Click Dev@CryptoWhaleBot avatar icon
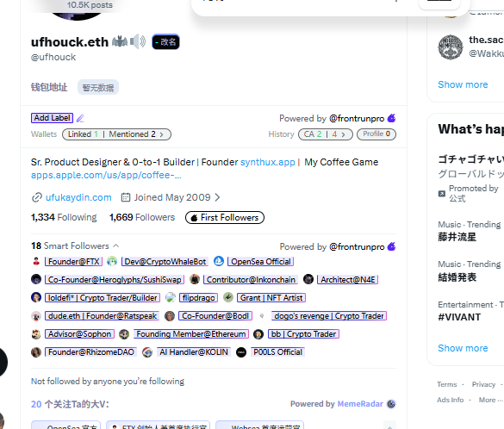Viewport: 504px width, 429px height. 112,261
